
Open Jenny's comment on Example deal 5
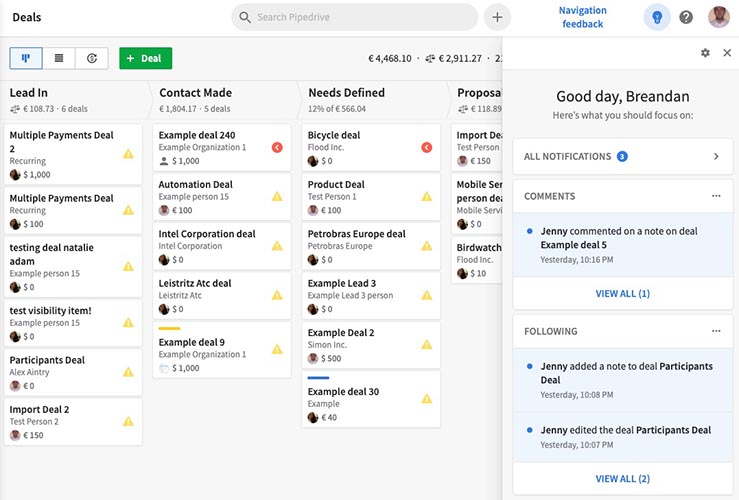coord(623,245)
